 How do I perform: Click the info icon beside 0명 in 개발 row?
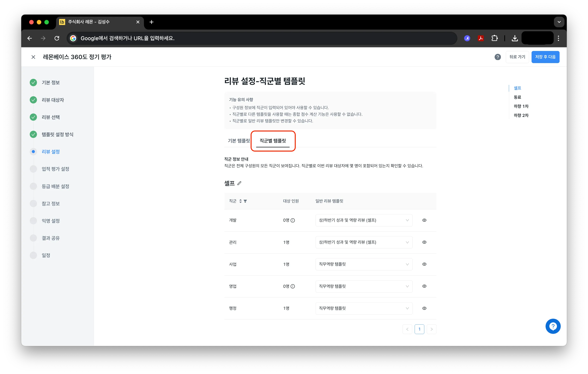(x=293, y=220)
